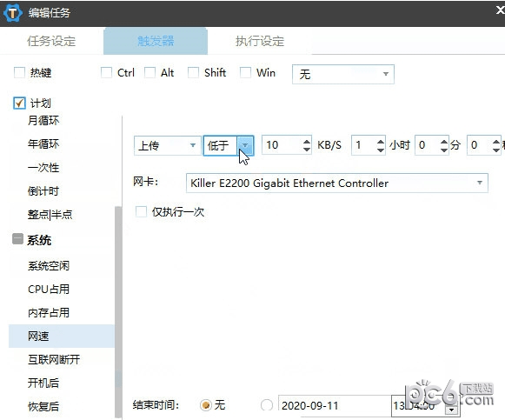Select 月循环 in the schedule list
This screenshot has width=505, height=420.
click(x=43, y=121)
